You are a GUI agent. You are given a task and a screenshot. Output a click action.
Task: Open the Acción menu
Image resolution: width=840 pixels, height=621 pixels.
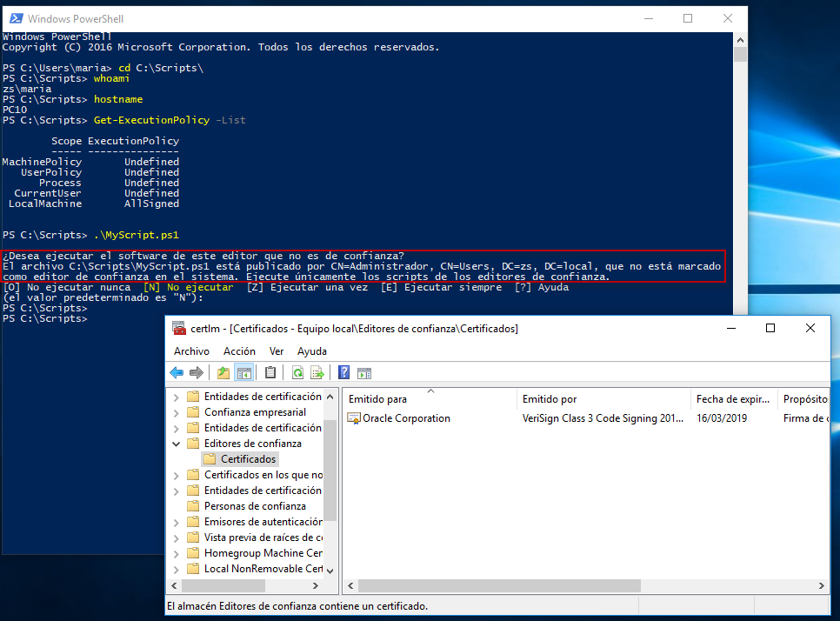pos(239,351)
